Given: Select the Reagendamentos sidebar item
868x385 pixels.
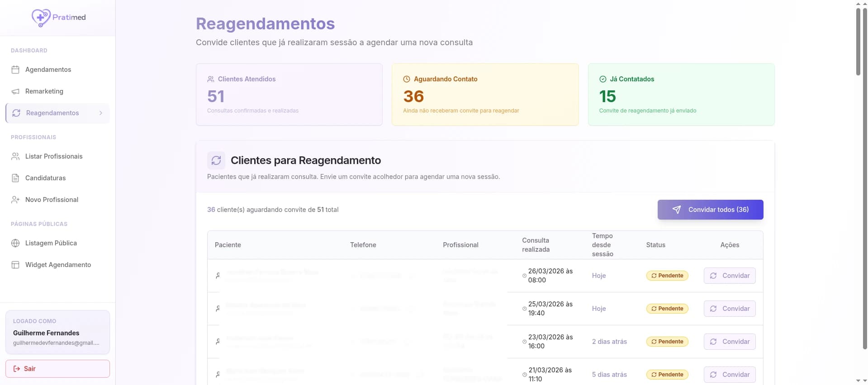Looking at the screenshot, I should tap(57, 113).
